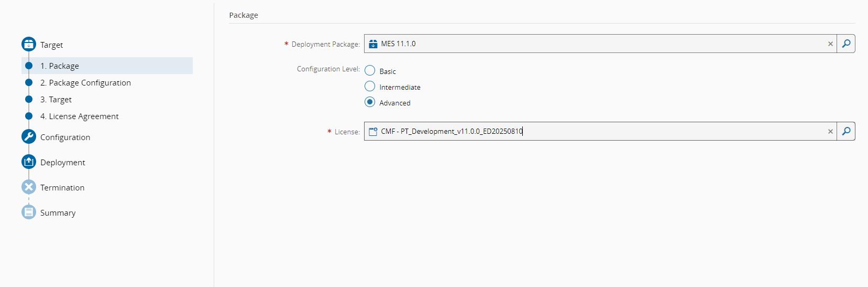Image resolution: width=868 pixels, height=287 pixels.
Task: Select the Basic configuration level
Action: (370, 71)
